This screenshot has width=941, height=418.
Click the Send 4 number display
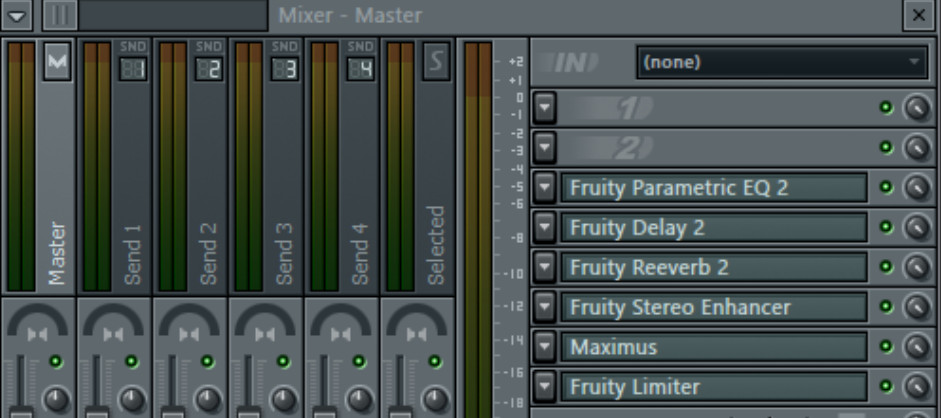click(360, 68)
